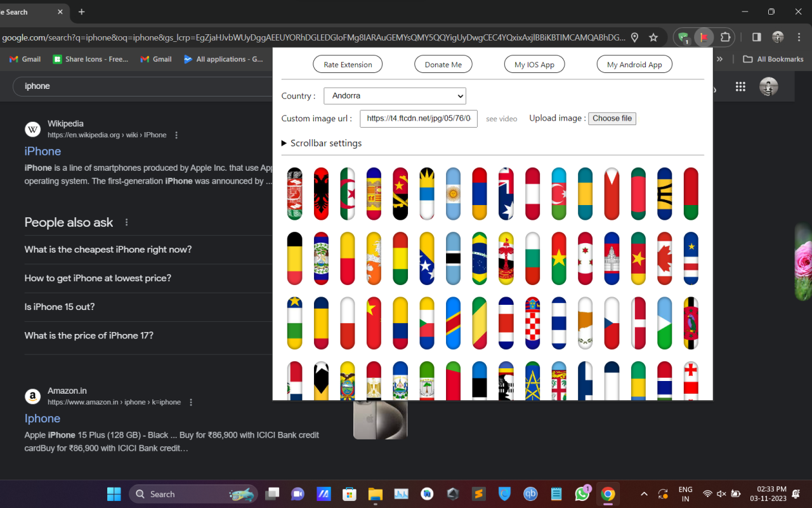This screenshot has height=508, width=812.
Task: Expand the 'Is iPhone 15 out?' question
Action: 60,307
